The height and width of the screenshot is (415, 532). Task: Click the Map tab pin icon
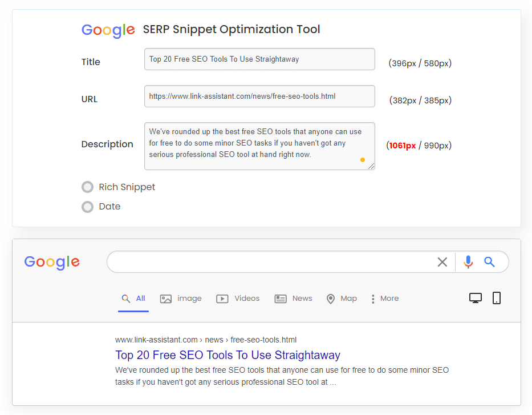331,299
